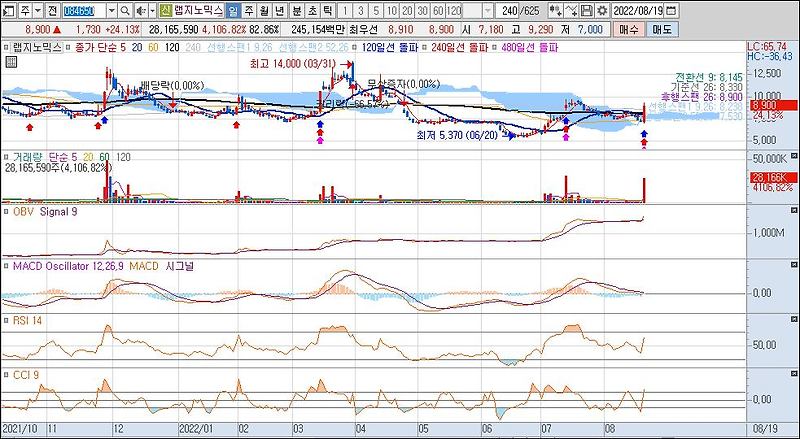Open chart settings with the gear icon
800x439 pixels.
point(603,10)
